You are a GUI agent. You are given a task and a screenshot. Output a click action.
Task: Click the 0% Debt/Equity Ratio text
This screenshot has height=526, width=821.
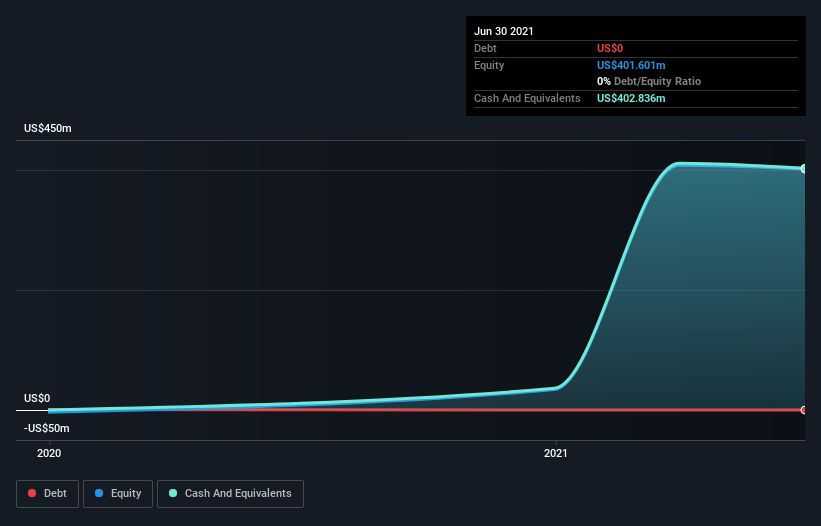click(x=649, y=82)
